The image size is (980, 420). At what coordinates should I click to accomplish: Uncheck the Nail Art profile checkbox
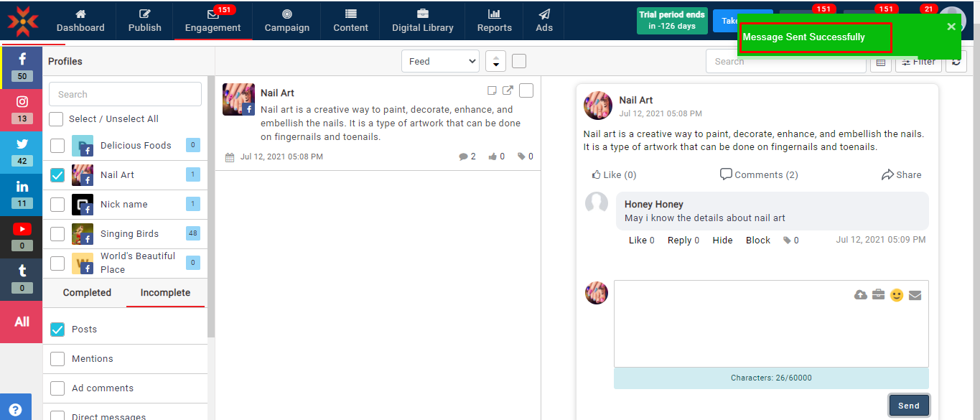coord(57,175)
